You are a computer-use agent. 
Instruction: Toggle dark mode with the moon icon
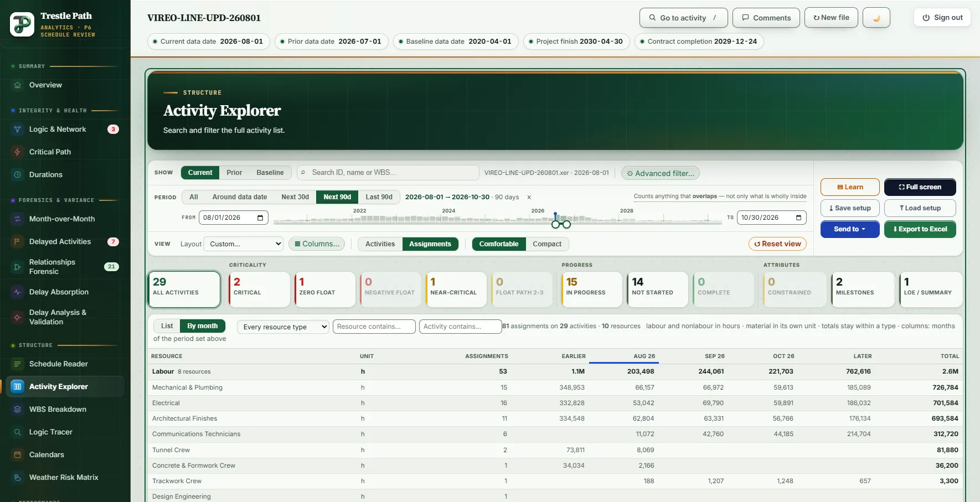click(876, 18)
